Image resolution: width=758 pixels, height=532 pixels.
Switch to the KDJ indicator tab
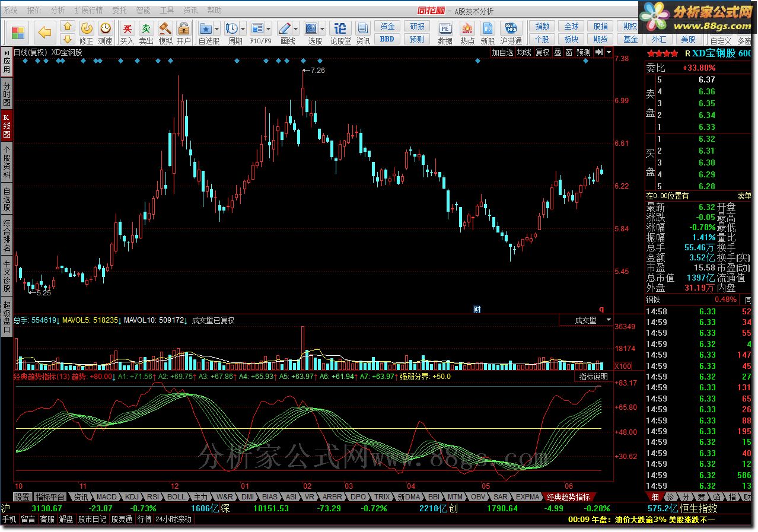coord(132,497)
